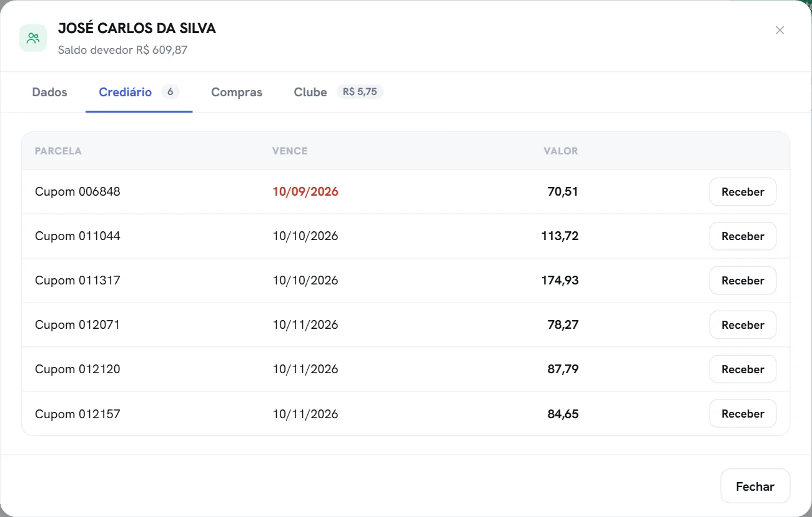The width and height of the screenshot is (812, 517).
Task: Receive payment for Cupom 012120
Action: point(743,369)
